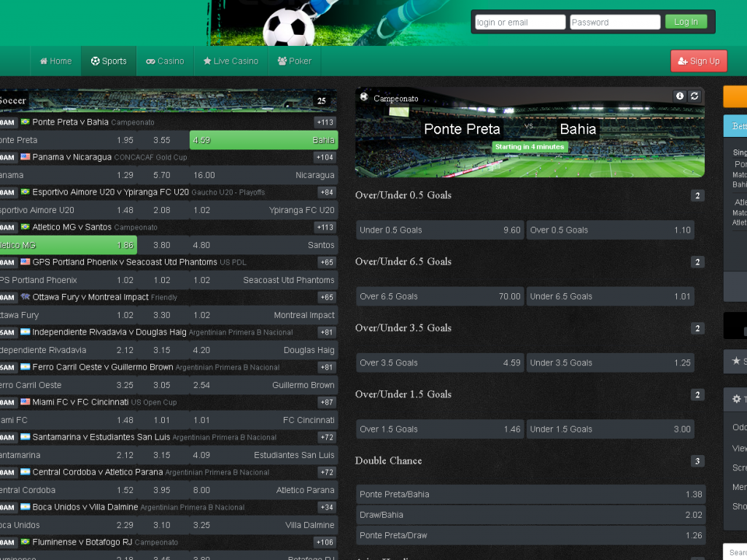
Task: Click the Under 6.5 Goals 1.01 odds
Action: (611, 296)
